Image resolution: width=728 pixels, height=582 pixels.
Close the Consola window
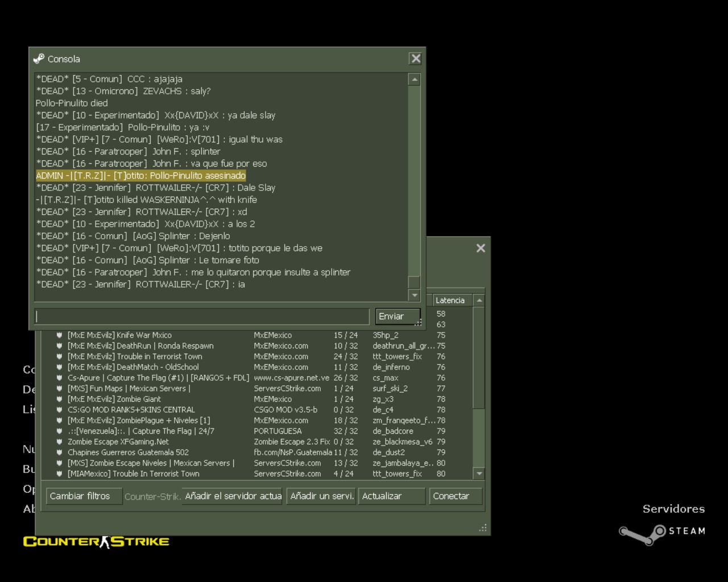click(x=416, y=59)
